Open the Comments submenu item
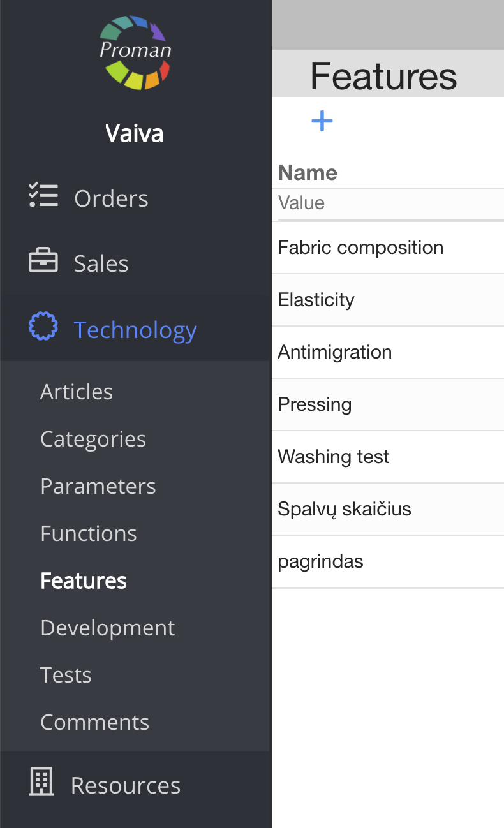This screenshot has height=828, width=504. (95, 722)
